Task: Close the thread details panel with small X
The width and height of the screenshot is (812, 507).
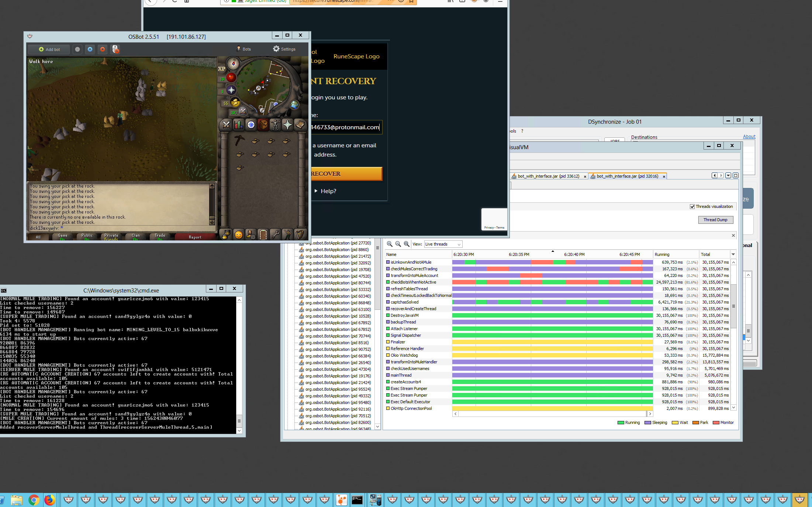Action: [733, 235]
